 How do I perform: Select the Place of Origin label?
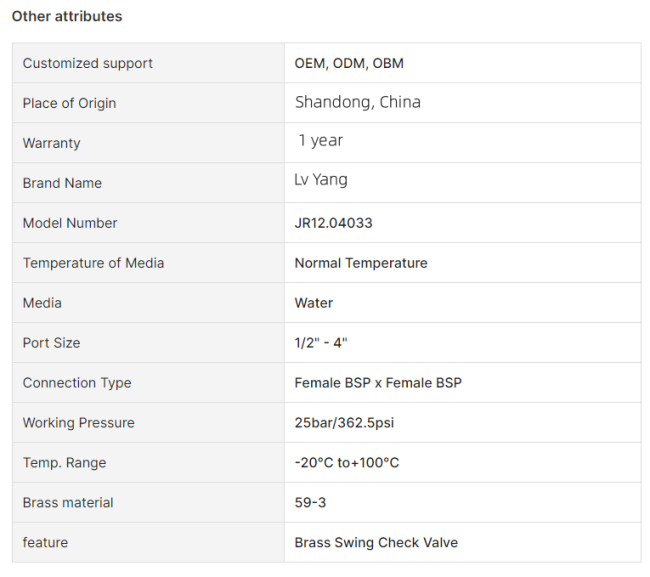coord(69,103)
